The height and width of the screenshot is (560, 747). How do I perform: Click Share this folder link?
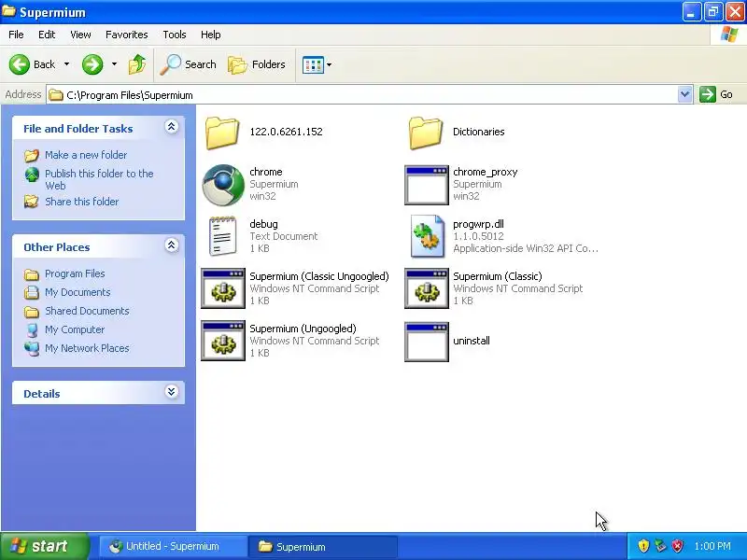pos(81,202)
